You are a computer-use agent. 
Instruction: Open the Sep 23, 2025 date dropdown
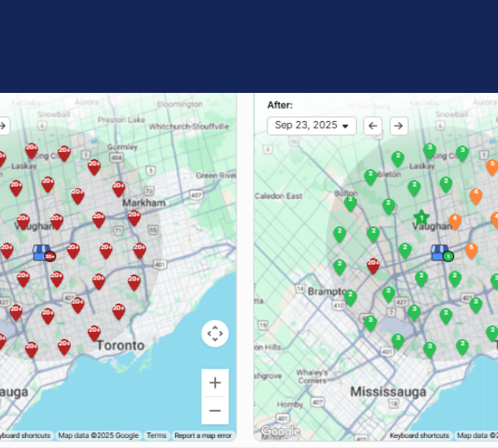tap(311, 125)
